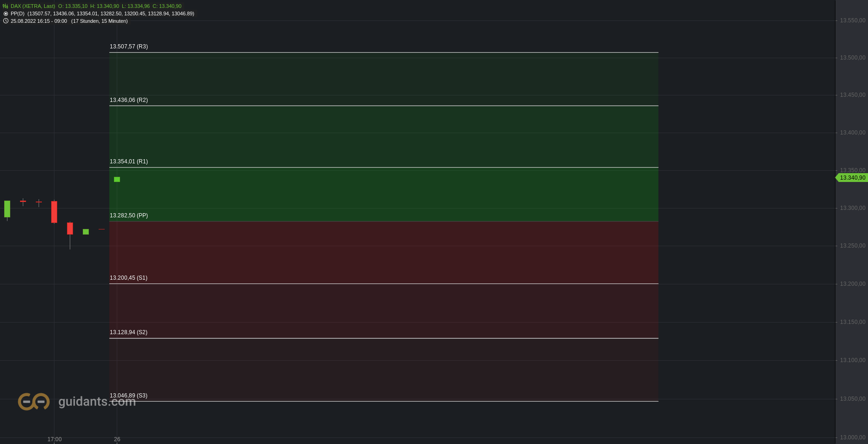The height and width of the screenshot is (444, 868).
Task: Select the R1 line label 13.354,01
Action: pyautogui.click(x=129, y=161)
